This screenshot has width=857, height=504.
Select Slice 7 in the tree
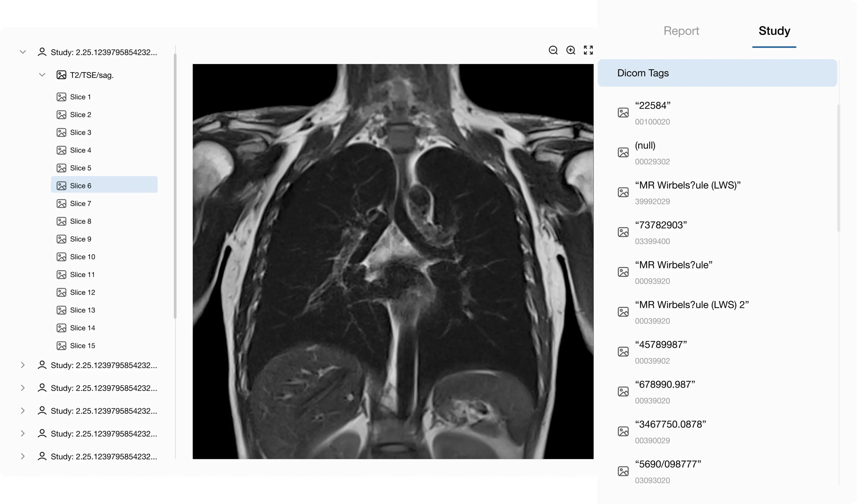[81, 204]
